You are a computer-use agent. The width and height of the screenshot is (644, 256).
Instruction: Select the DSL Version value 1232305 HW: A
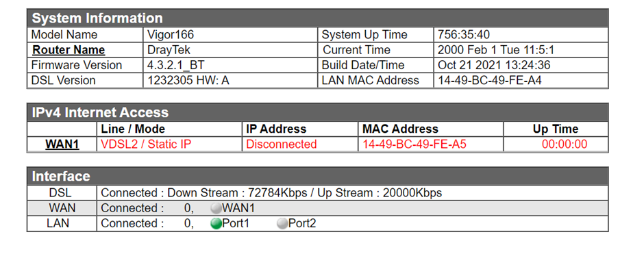tap(188, 80)
